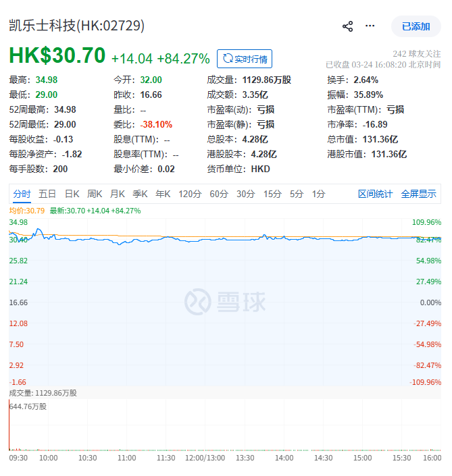Screen dimensions: 452x476
Task: Open the 15分 chart tab
Action: pos(272,194)
